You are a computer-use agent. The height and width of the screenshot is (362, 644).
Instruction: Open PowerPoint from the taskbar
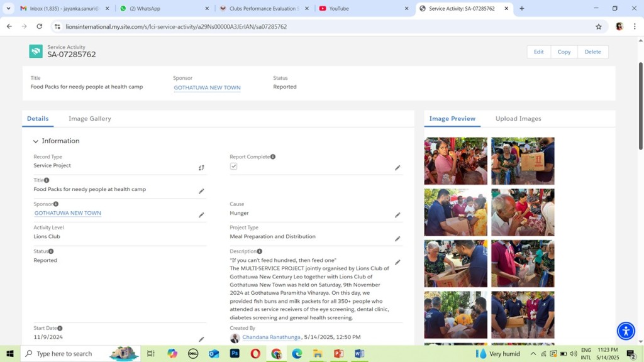tap(338, 353)
